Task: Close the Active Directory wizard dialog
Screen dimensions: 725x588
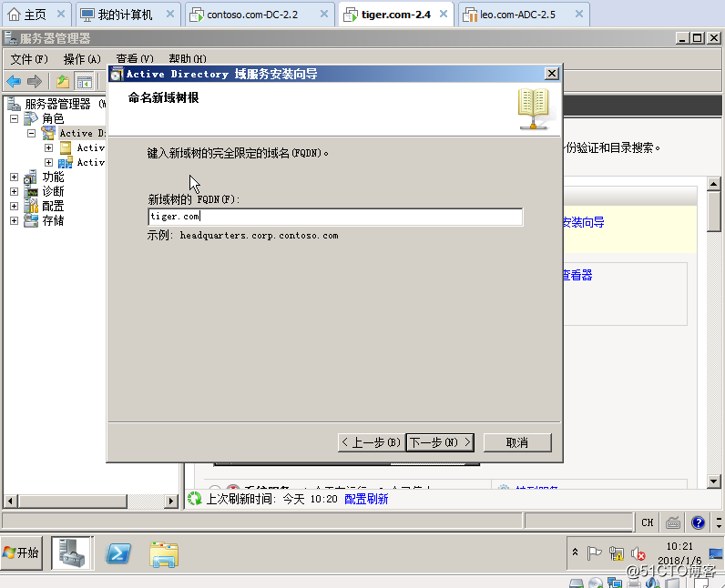Action: (552, 74)
